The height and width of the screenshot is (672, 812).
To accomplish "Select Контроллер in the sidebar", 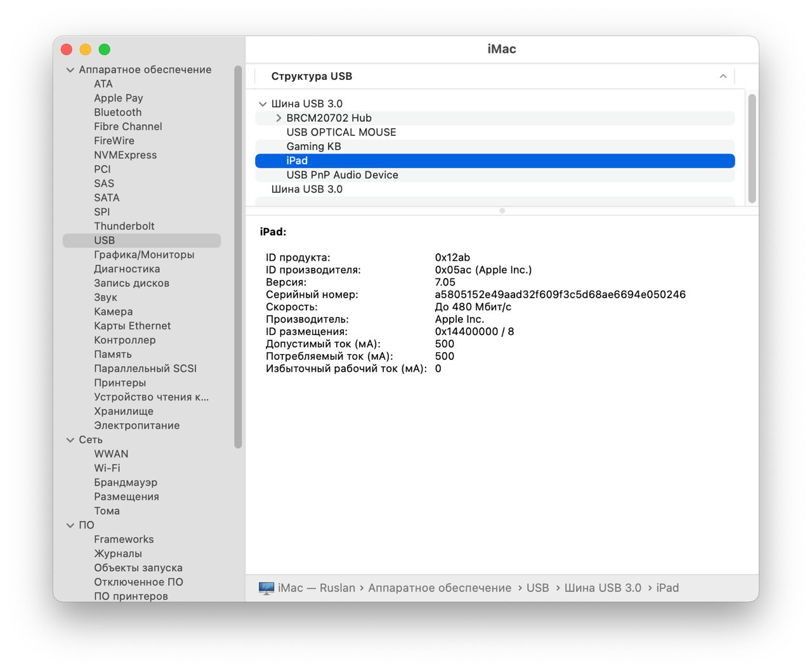I will click(x=125, y=340).
